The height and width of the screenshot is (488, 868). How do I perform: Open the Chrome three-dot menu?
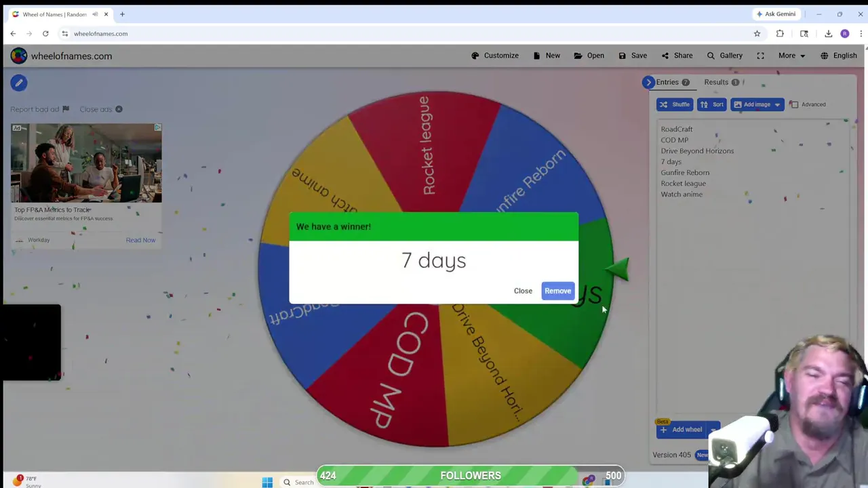861,33
